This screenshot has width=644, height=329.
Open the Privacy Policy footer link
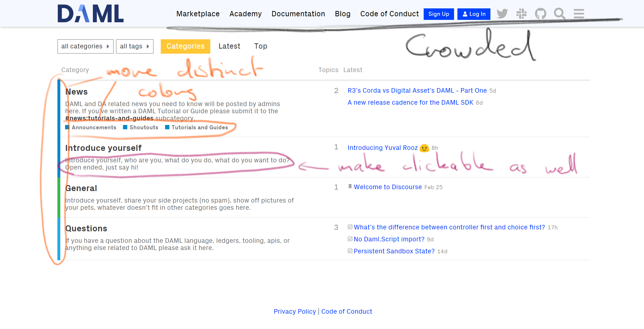[295, 311]
